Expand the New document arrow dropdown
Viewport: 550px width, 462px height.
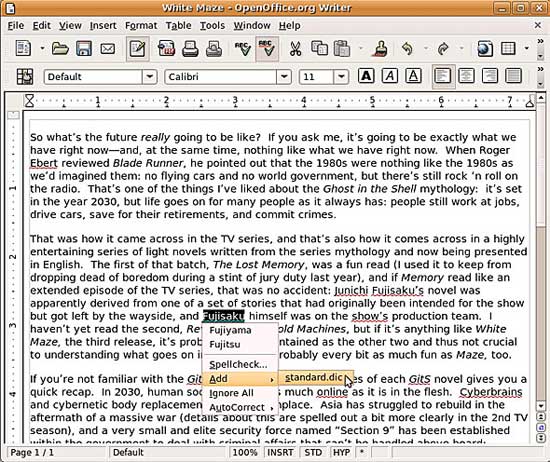click(42, 48)
